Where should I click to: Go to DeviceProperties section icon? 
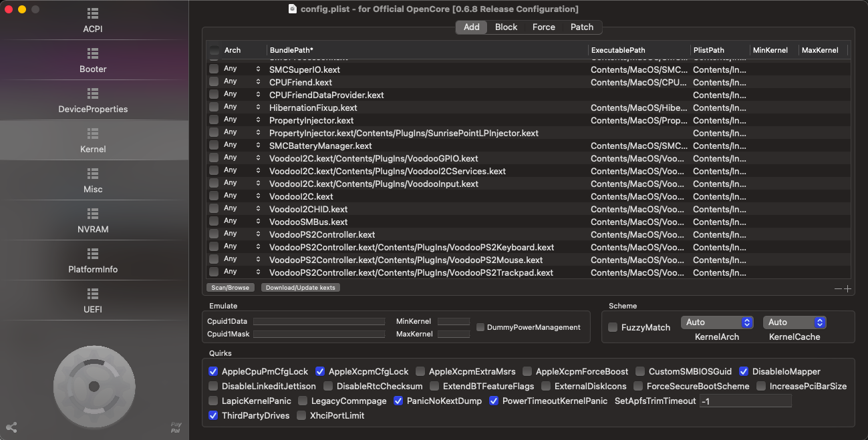coord(93,94)
